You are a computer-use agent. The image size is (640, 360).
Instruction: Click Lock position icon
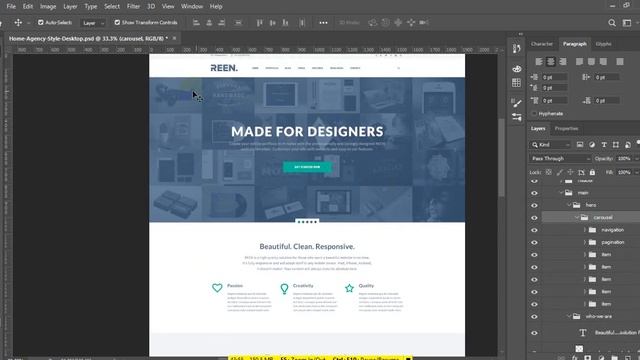[570, 172]
